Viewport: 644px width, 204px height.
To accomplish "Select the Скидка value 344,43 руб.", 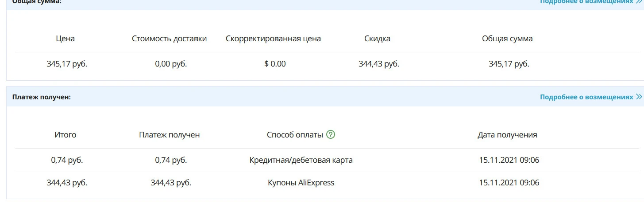I will (x=379, y=64).
